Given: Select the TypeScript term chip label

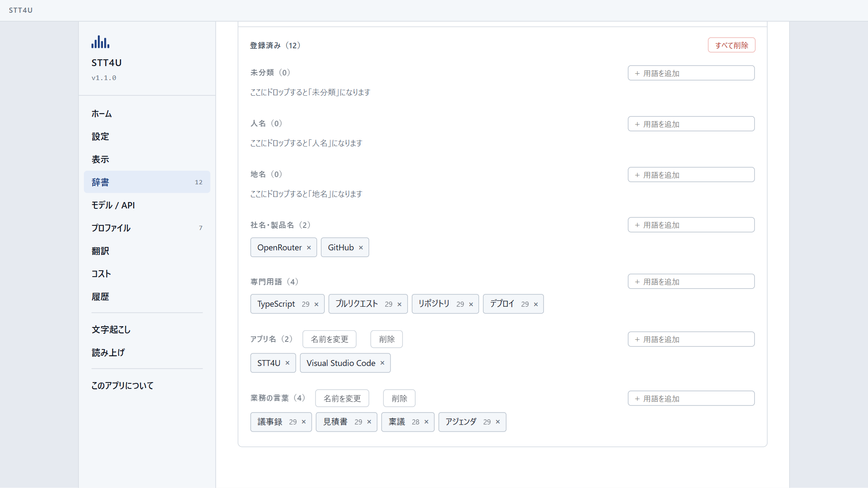Looking at the screenshot, I should pos(276,304).
